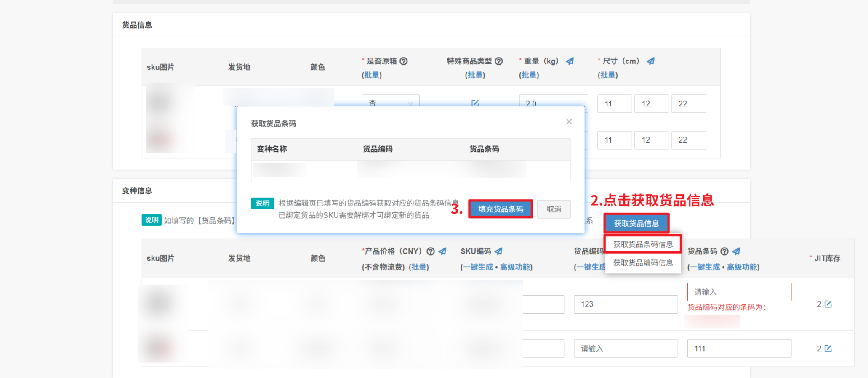This screenshot has height=378, width=868.
Task: Click 高级功能 link under 货品条码
Action: pos(743,267)
